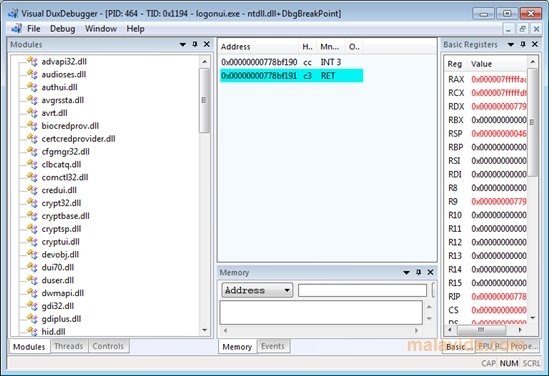Screen dimensions: 549x376
Task: Click the cryptsp.dll module icon
Action: (32, 229)
